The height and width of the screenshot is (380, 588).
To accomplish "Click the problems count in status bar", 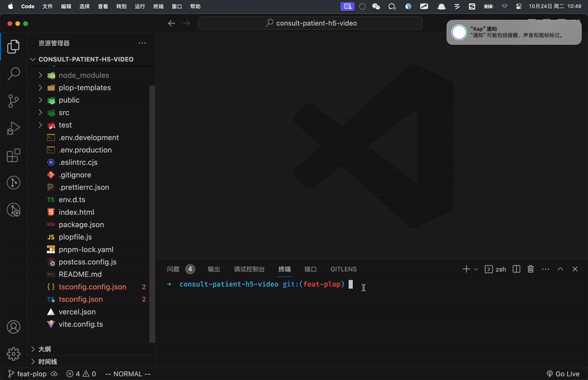I will (81, 374).
